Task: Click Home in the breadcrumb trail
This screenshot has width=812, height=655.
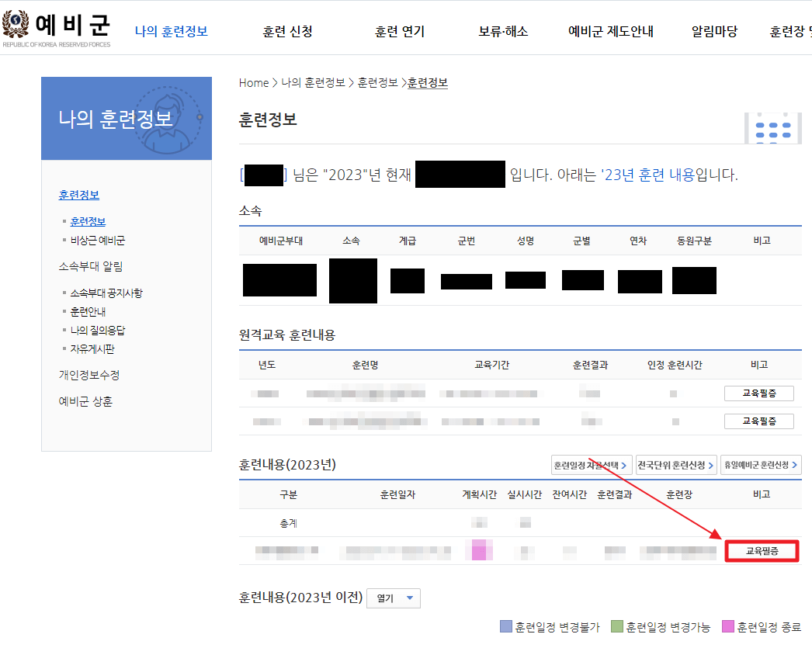Action: (x=253, y=82)
